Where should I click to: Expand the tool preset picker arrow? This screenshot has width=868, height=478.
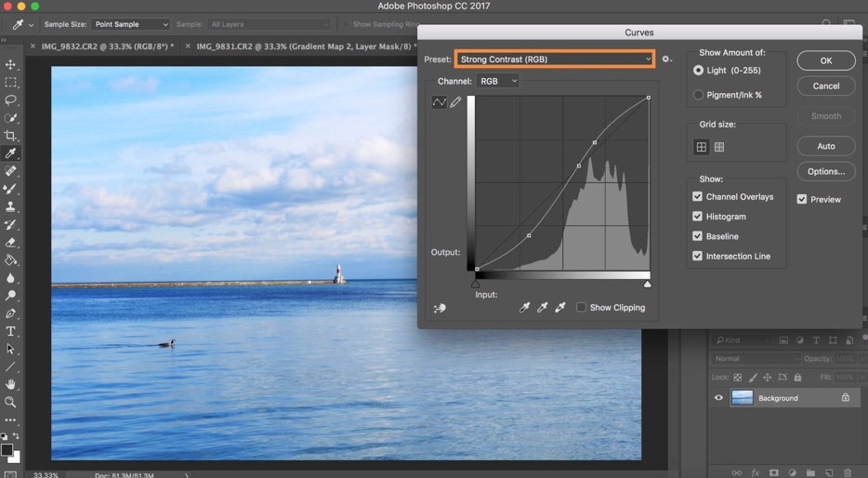point(31,25)
